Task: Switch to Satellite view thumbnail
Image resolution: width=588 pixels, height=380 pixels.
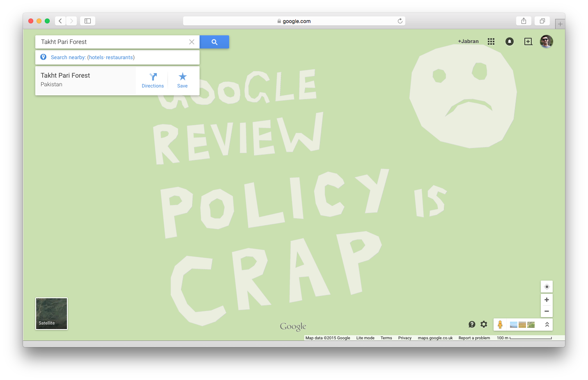Action: pos(52,313)
